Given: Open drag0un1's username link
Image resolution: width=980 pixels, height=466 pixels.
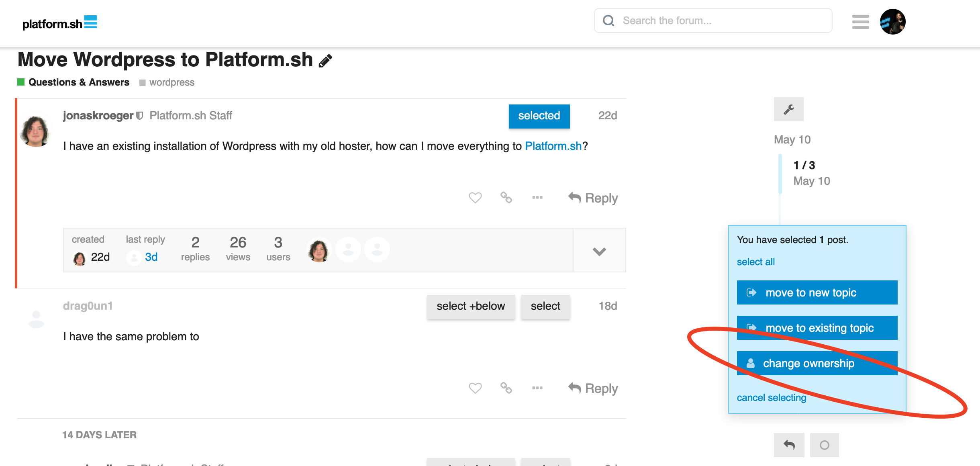Looking at the screenshot, I should click(88, 306).
